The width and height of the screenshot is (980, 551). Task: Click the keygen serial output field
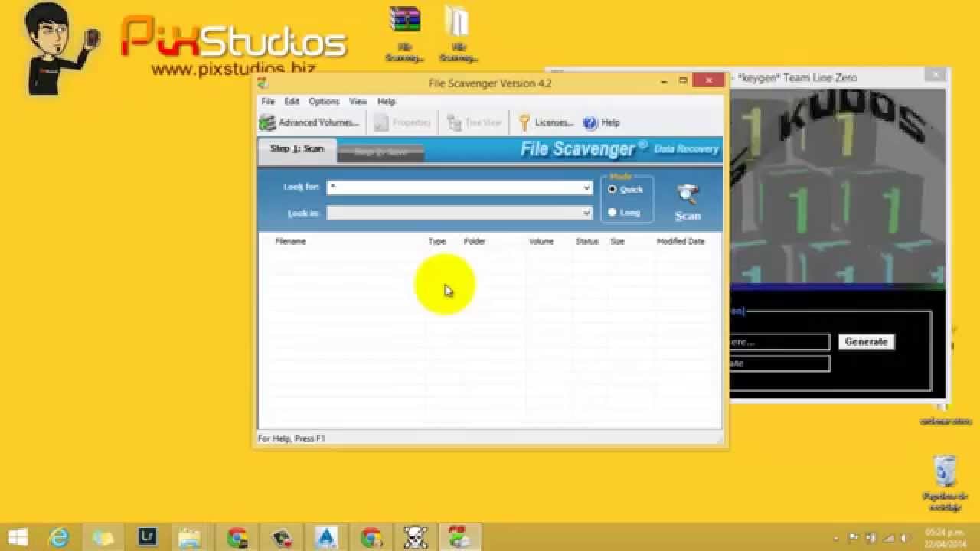tap(779, 364)
